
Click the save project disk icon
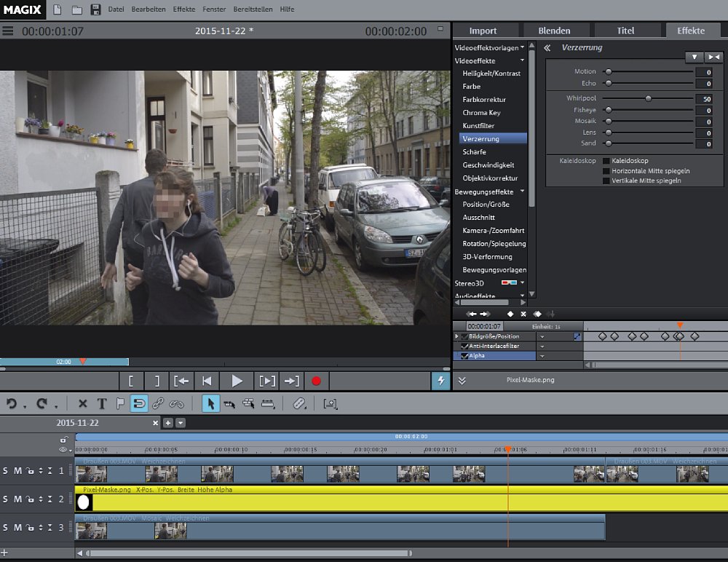point(95,9)
